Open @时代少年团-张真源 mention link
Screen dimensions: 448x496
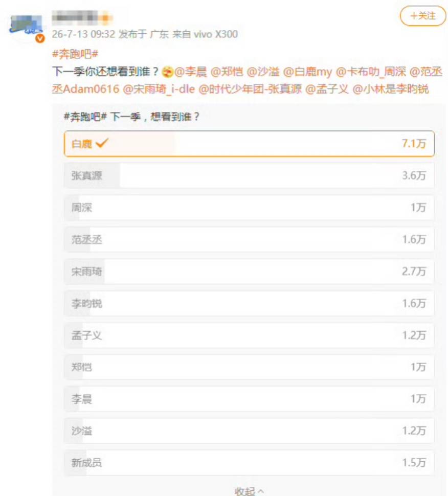coord(250,89)
